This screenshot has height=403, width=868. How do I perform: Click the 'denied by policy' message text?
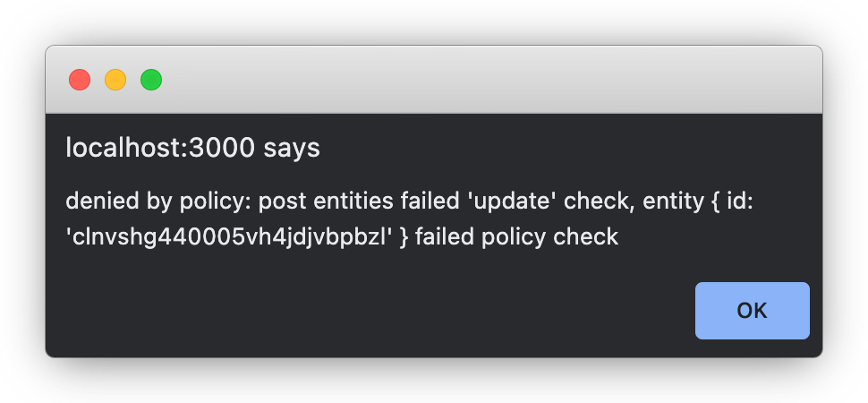click(409, 219)
